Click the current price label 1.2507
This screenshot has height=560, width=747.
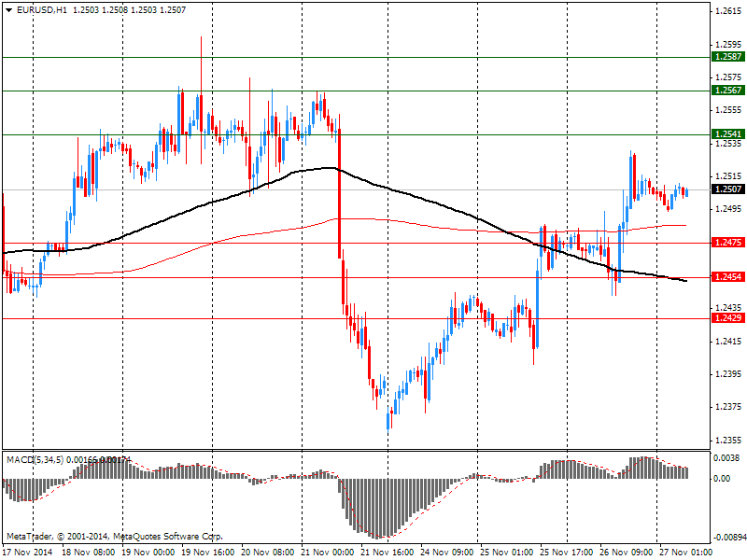coord(727,189)
